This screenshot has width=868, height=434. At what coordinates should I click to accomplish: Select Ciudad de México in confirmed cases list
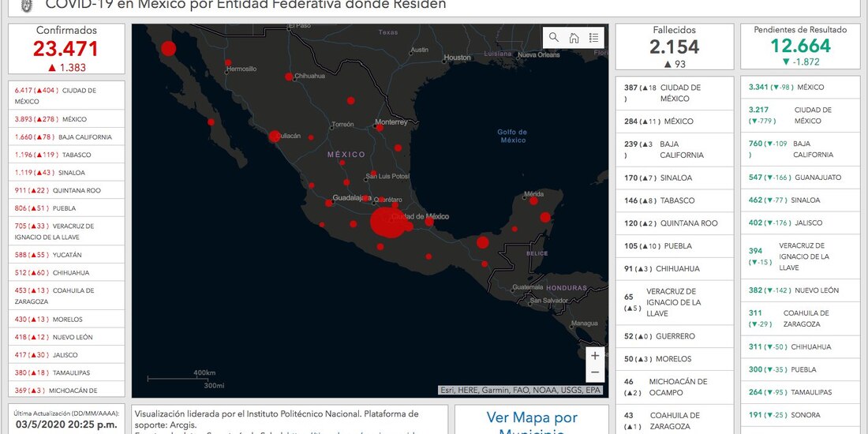pos(66,95)
